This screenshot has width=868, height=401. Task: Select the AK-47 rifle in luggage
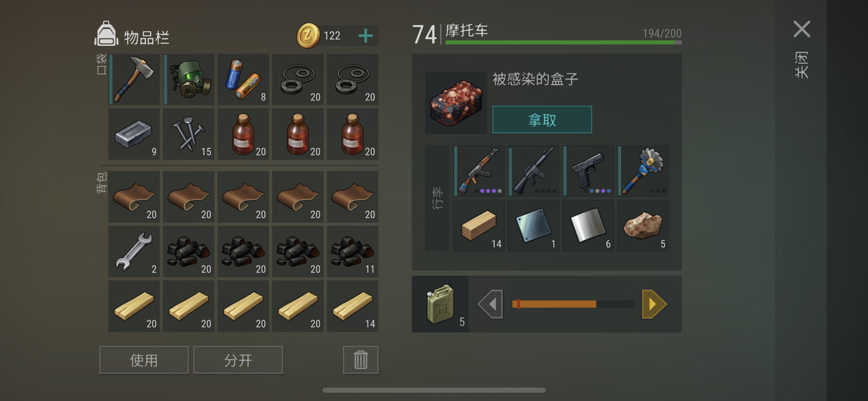coord(479,171)
